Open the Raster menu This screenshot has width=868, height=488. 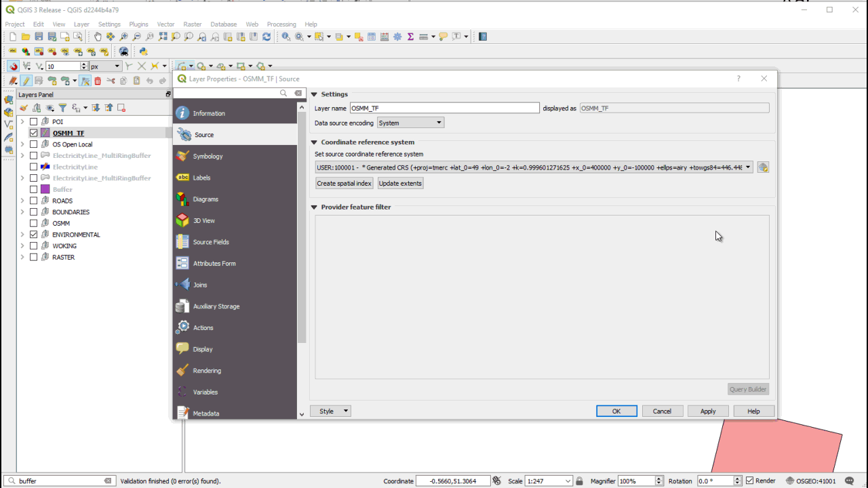193,24
